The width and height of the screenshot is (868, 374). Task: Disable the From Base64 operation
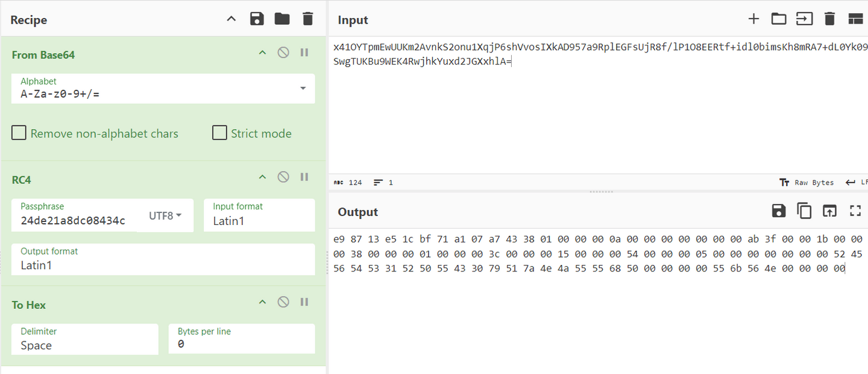coord(283,53)
